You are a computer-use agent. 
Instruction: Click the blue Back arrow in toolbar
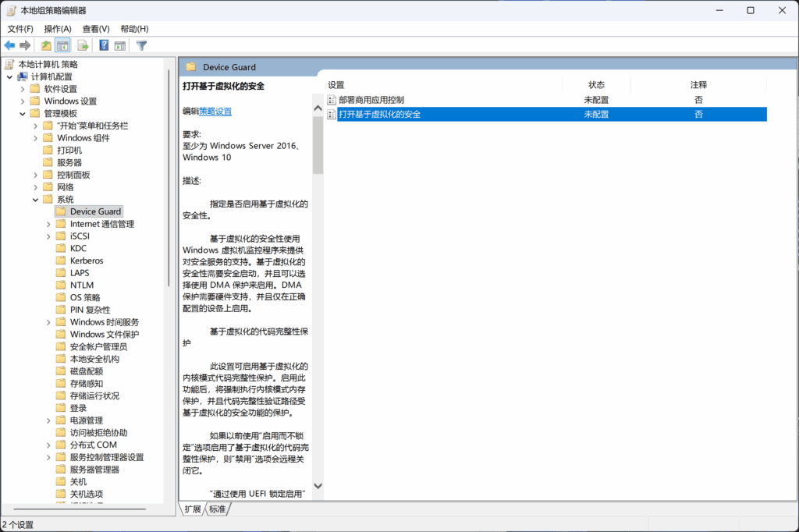point(10,45)
